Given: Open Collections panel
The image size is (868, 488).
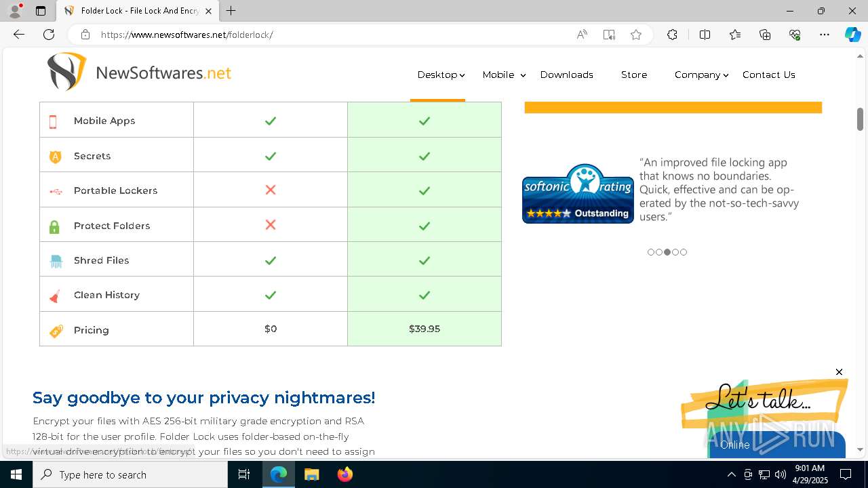Looking at the screenshot, I should tap(765, 35).
